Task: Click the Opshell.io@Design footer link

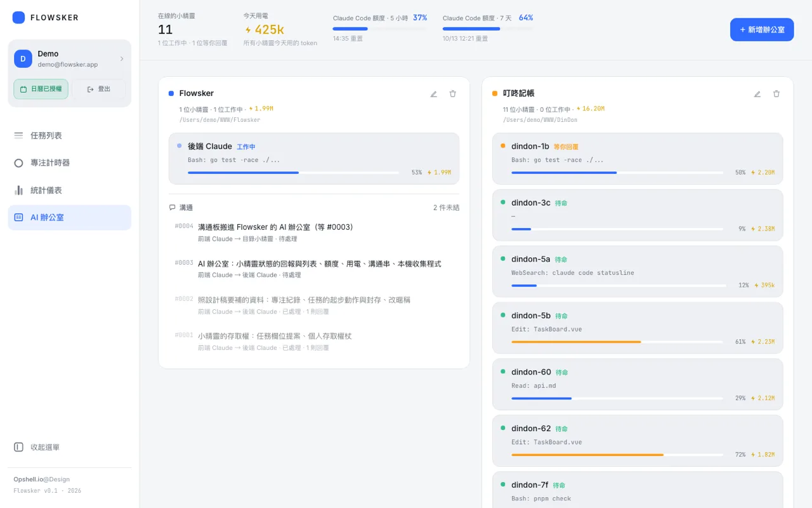Action: click(42, 479)
